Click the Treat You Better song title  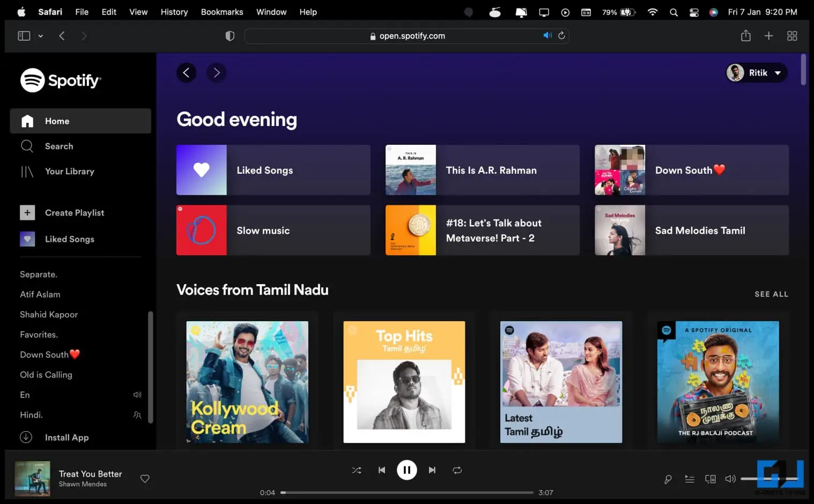point(91,474)
